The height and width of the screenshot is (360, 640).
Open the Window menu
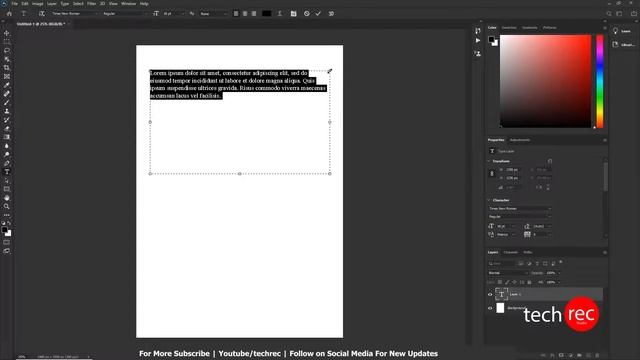tap(128, 4)
